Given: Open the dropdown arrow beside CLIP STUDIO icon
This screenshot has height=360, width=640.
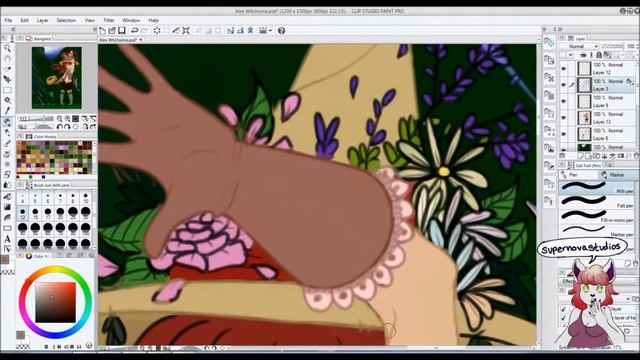Looking at the screenshot, I should tap(270, 31).
